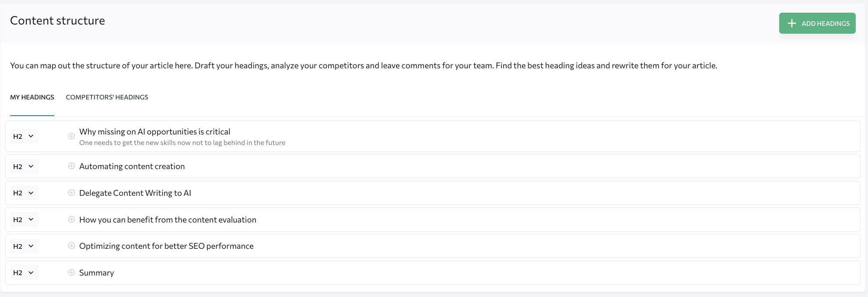Click the 'Delegate Content Writing to AI' heading

[x=135, y=193]
